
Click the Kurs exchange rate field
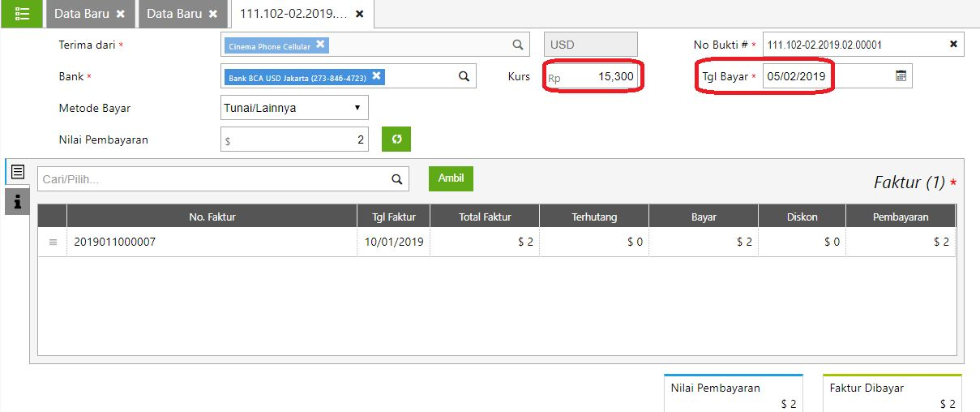coord(591,76)
